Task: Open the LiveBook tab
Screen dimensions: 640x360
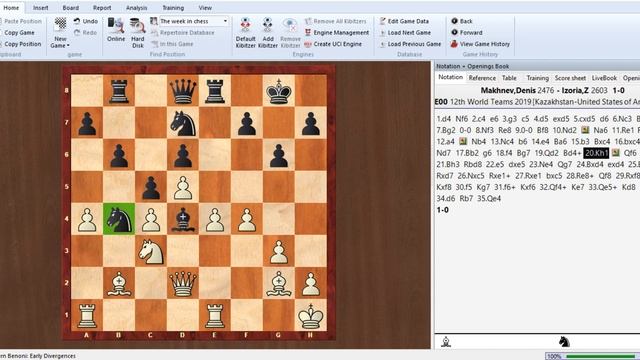Action: pyautogui.click(x=604, y=78)
